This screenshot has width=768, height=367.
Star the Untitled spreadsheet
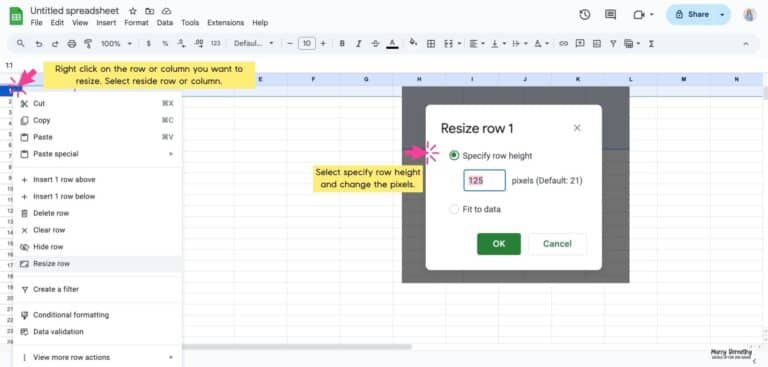tap(133, 11)
